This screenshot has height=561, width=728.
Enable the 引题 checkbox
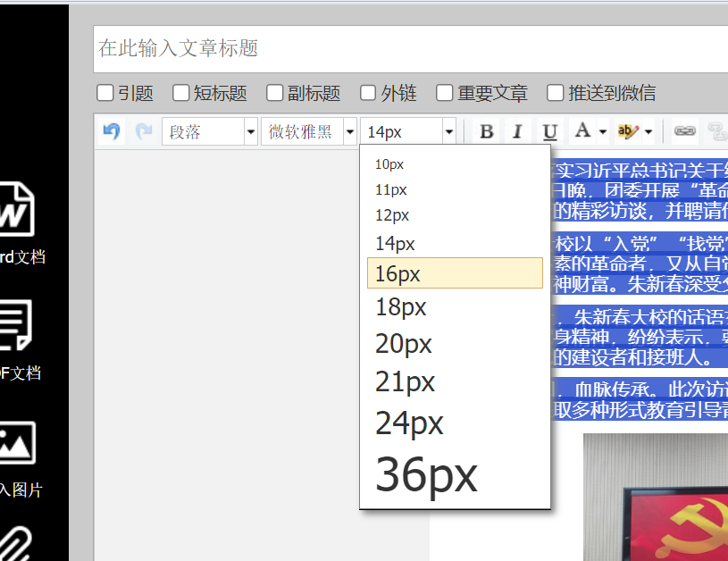pyautogui.click(x=105, y=93)
